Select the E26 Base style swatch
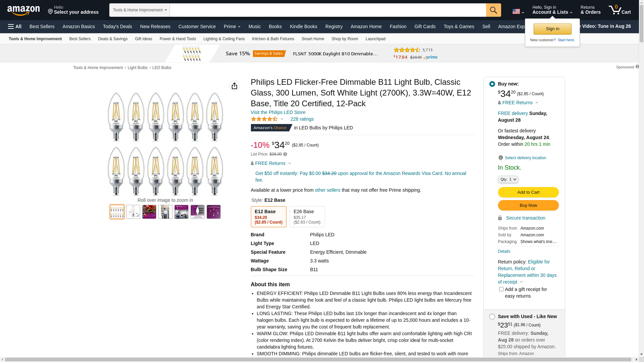 click(x=307, y=217)
